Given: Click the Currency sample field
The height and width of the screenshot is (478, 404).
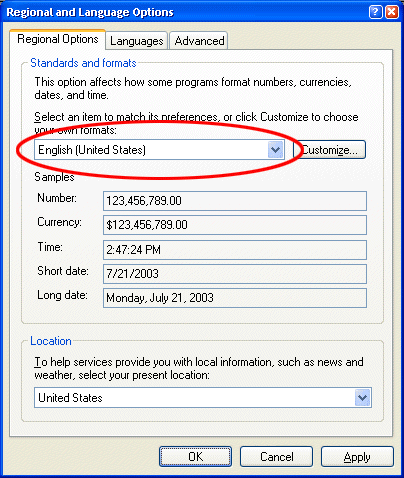Looking at the screenshot, I should click(x=235, y=225).
